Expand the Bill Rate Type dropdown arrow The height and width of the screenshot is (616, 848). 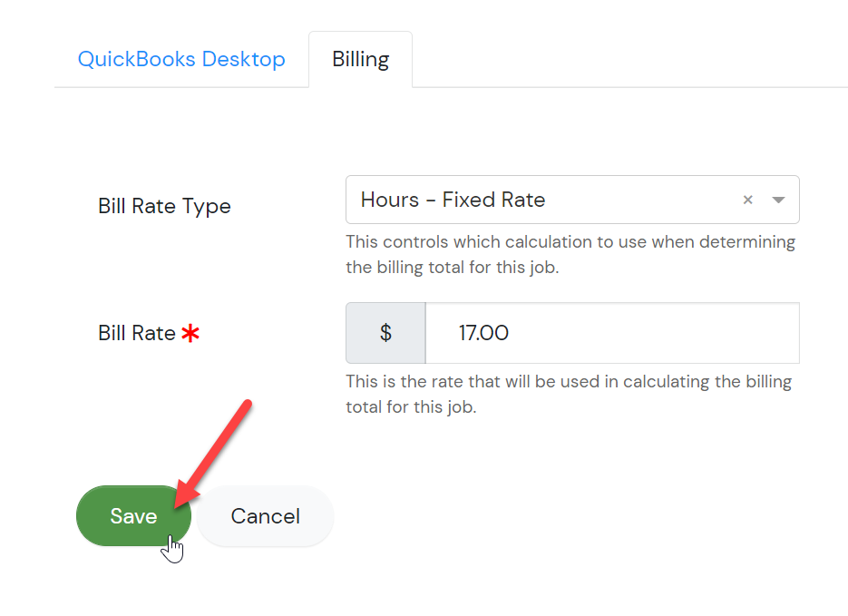click(777, 200)
